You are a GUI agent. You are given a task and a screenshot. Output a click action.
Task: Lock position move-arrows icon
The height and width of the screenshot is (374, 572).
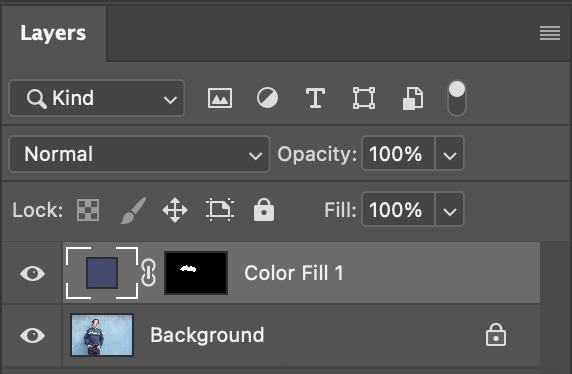click(175, 210)
